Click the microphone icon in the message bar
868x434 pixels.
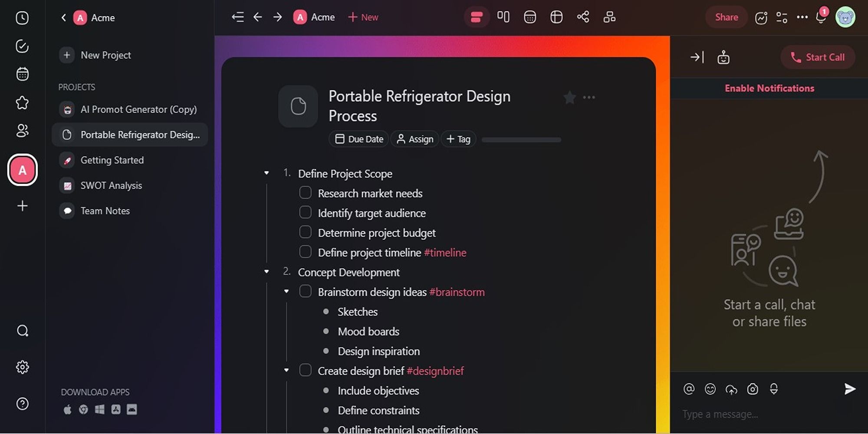point(775,389)
